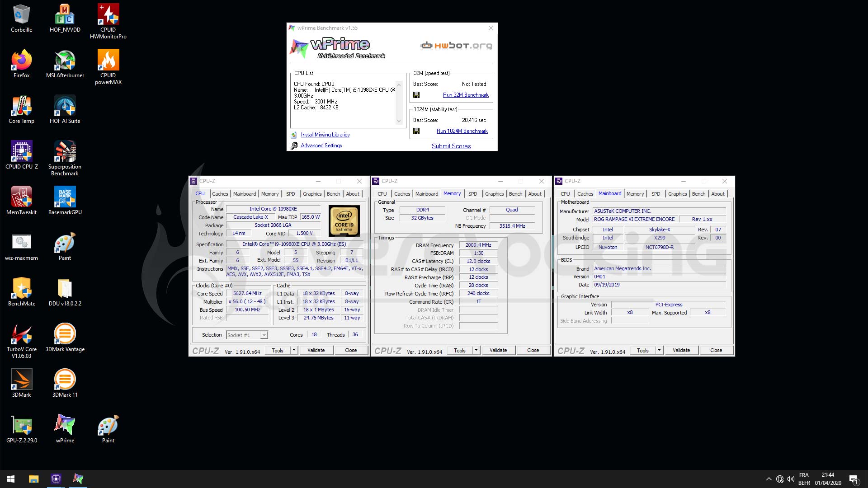Switch to Caches tab in first CPU-Z window
This screenshot has width=868, height=488.
pyautogui.click(x=220, y=194)
